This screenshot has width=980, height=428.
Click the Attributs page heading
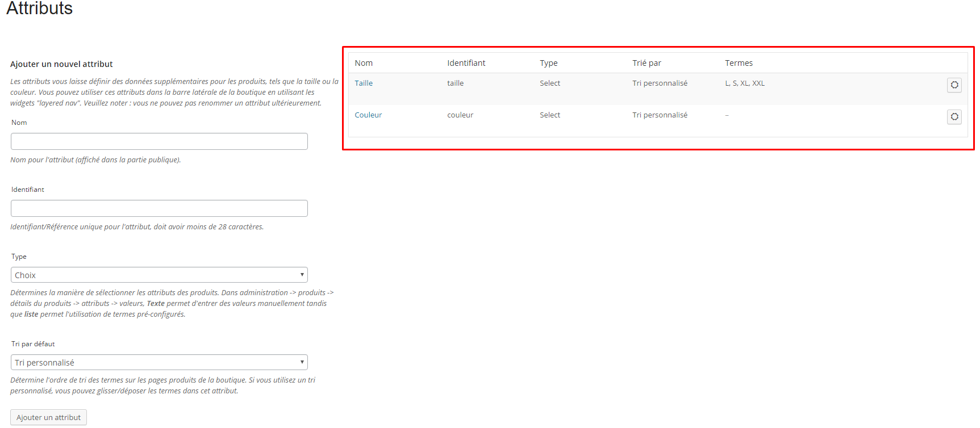coord(39,8)
